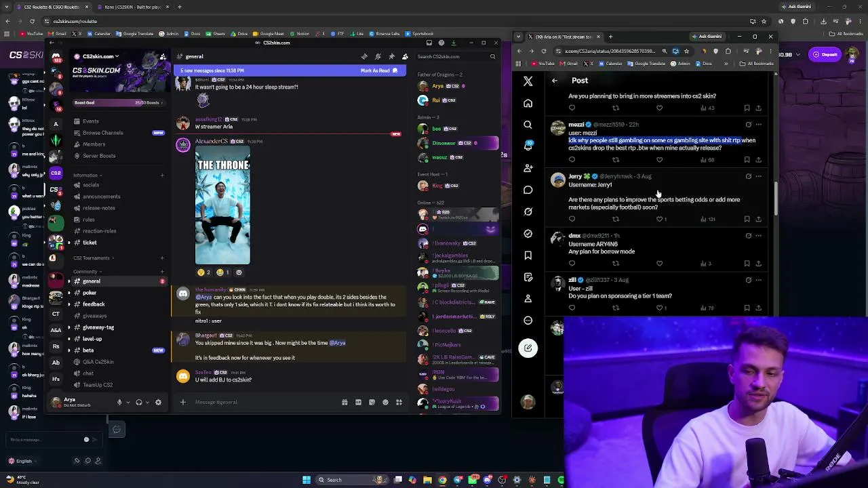
Task: Click Mark As Read button
Action: (x=378, y=70)
